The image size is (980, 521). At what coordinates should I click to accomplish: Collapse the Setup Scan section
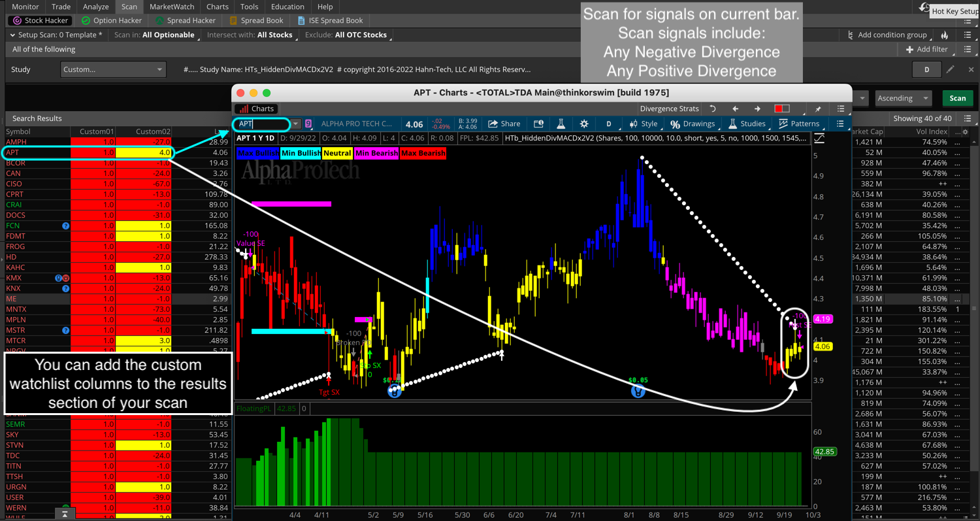point(12,35)
